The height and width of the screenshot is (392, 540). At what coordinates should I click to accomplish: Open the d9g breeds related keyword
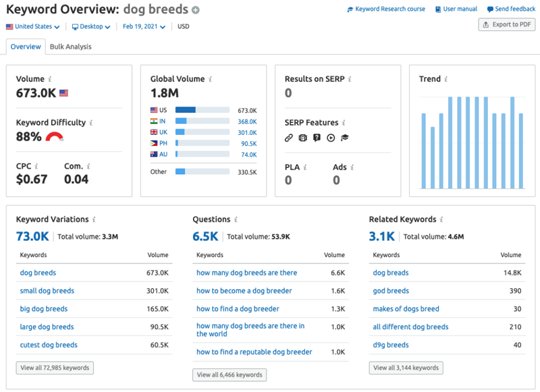(x=391, y=345)
